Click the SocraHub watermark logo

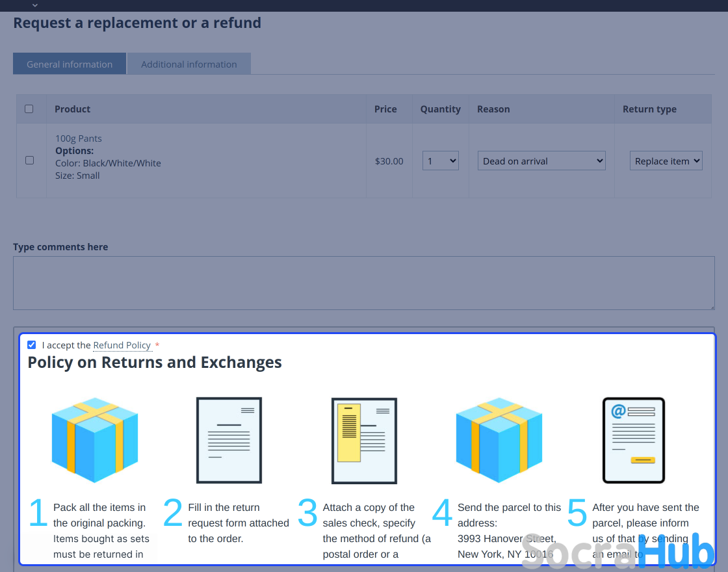(617, 551)
